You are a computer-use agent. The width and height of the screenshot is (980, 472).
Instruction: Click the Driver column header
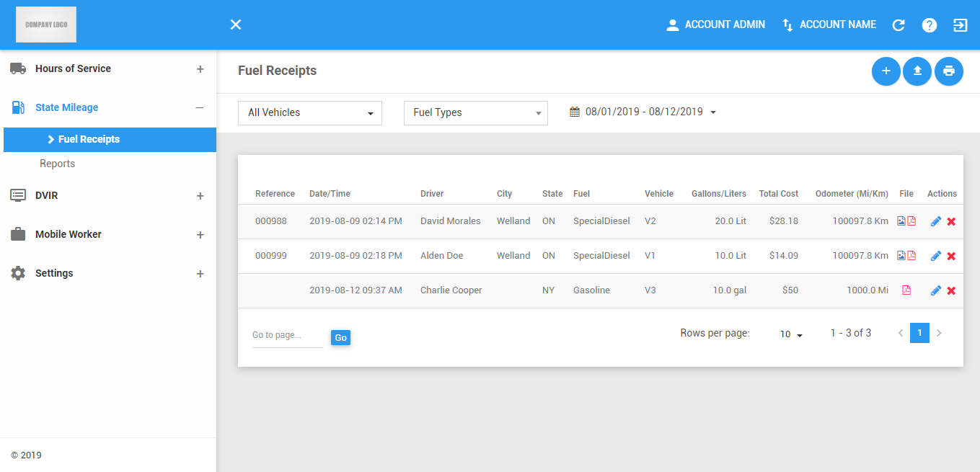point(432,194)
